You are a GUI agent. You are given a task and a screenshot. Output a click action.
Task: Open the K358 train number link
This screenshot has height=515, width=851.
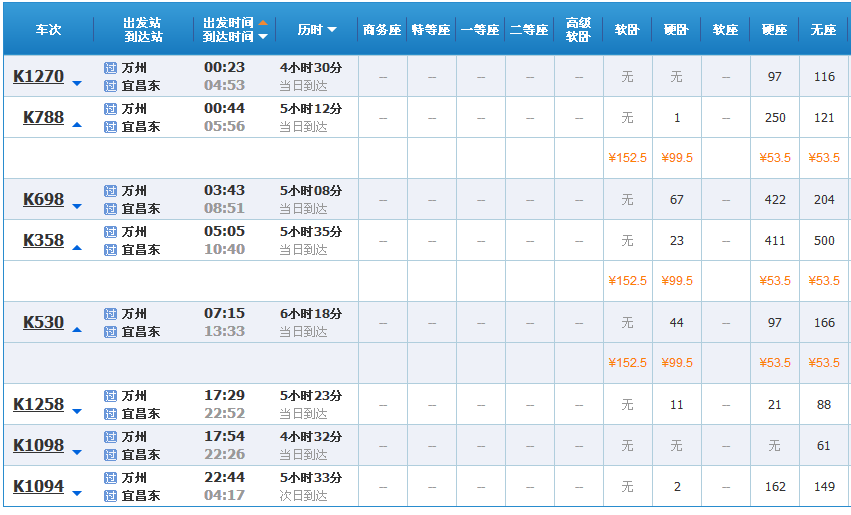pyautogui.click(x=43, y=241)
